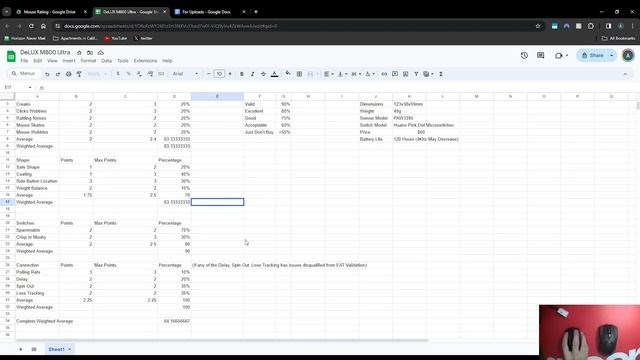Open the Sheets home logo
The width and height of the screenshot is (640, 360).
click(x=11, y=56)
